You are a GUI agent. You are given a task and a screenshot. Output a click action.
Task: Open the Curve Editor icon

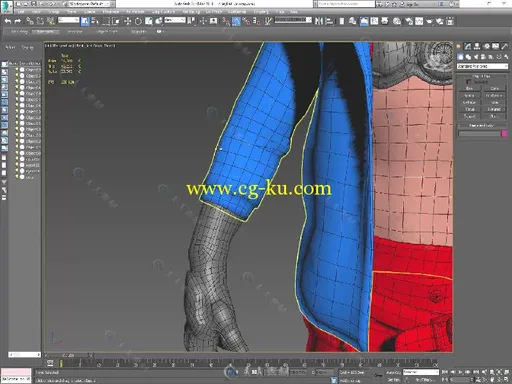click(374, 21)
